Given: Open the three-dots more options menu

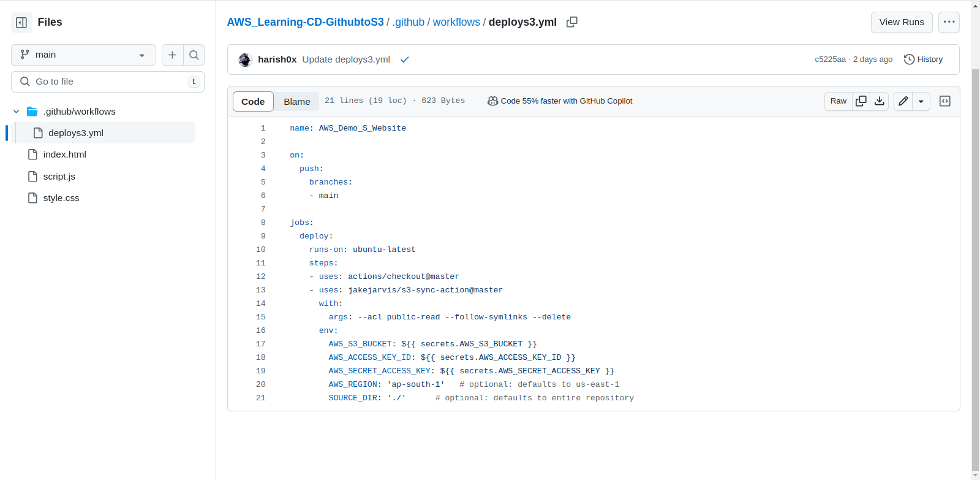Looking at the screenshot, I should tap(949, 22).
